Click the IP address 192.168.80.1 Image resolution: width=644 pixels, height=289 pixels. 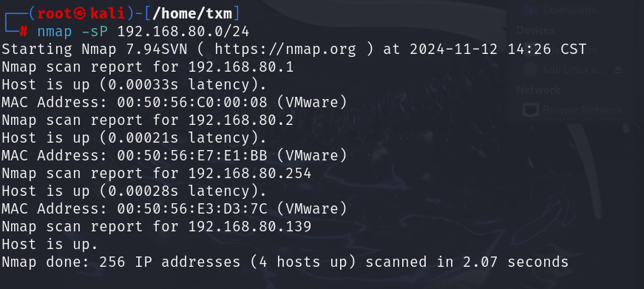pos(241,67)
